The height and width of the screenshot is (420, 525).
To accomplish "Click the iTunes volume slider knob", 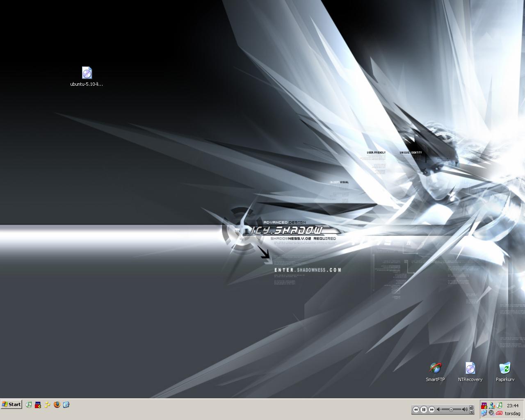I will (x=451, y=409).
